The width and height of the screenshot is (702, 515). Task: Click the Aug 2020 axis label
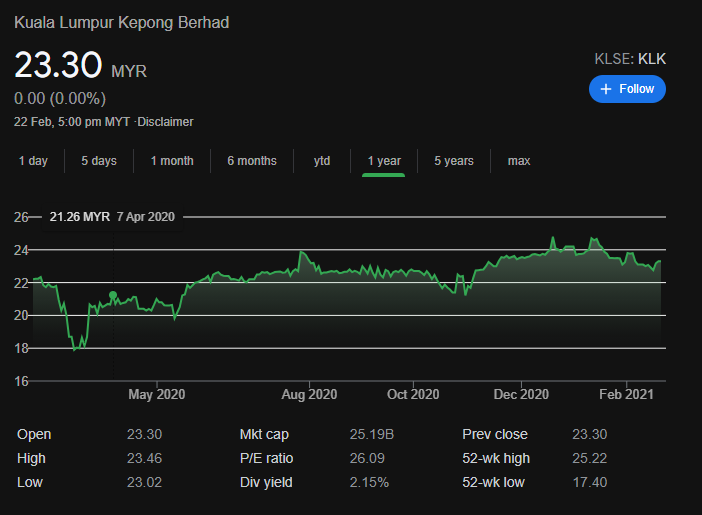[x=309, y=394]
